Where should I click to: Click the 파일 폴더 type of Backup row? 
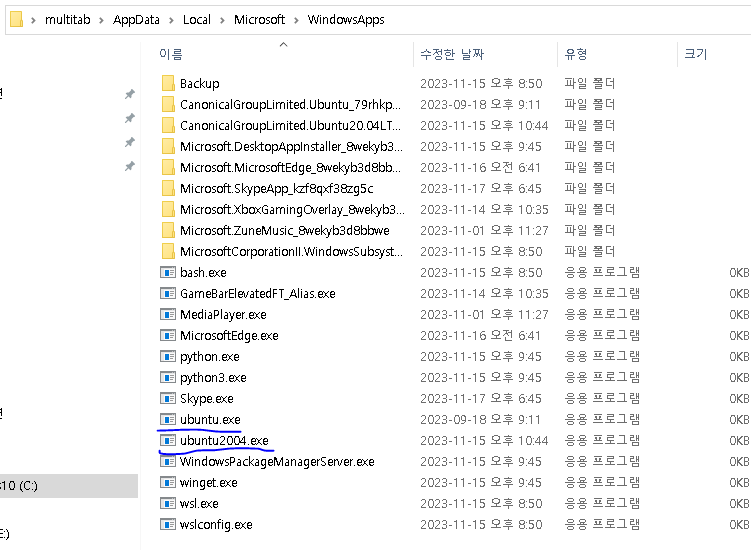(x=590, y=83)
